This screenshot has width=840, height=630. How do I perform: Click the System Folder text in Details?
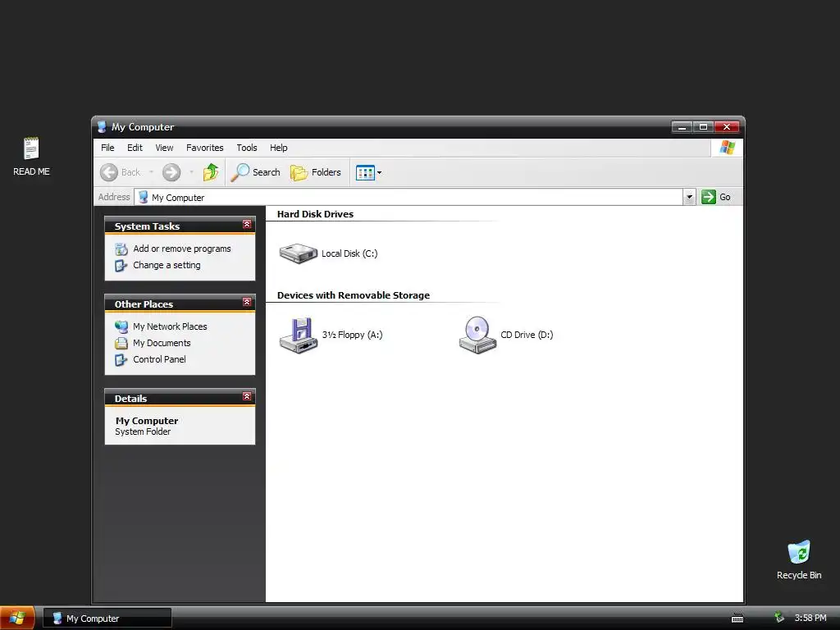coord(143,431)
